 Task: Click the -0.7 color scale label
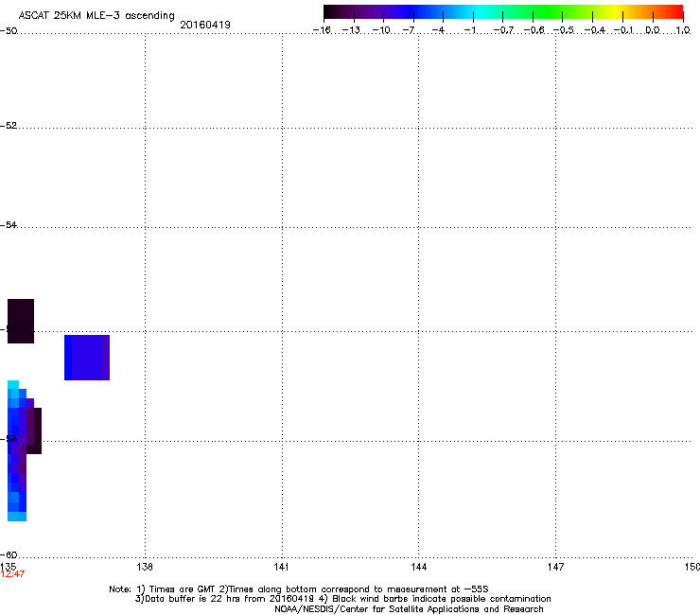[x=503, y=30]
